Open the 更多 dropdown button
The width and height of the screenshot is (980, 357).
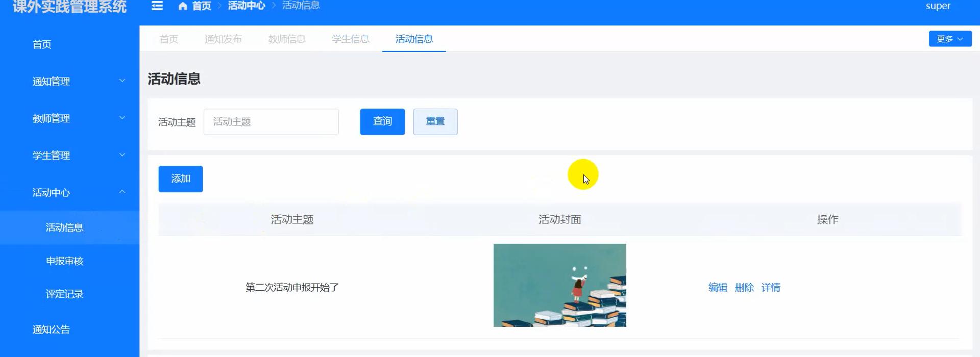949,39
